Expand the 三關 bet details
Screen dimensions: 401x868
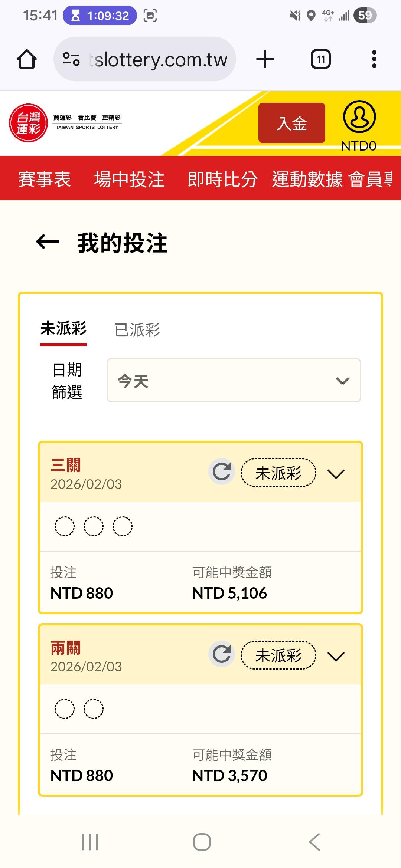(336, 474)
